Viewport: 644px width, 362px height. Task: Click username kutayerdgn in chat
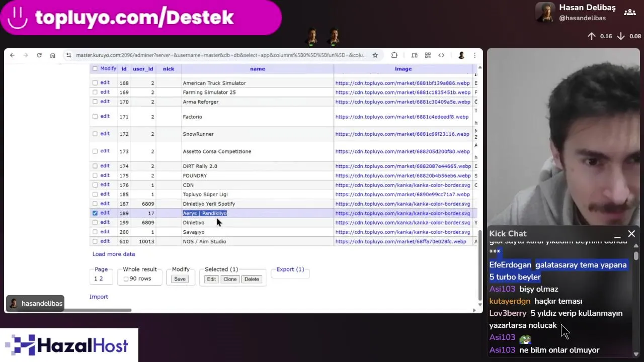510,301
